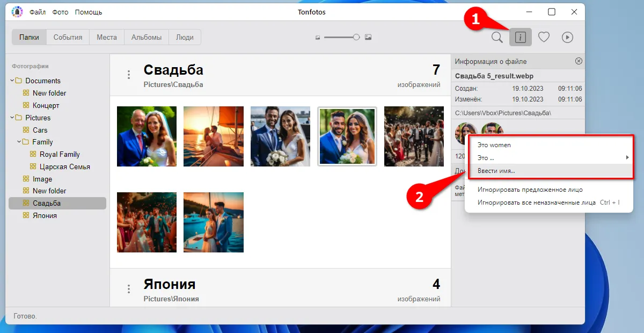Select the sailboat sunset wedding thumbnail
The width and height of the screenshot is (644, 333).
point(214,136)
